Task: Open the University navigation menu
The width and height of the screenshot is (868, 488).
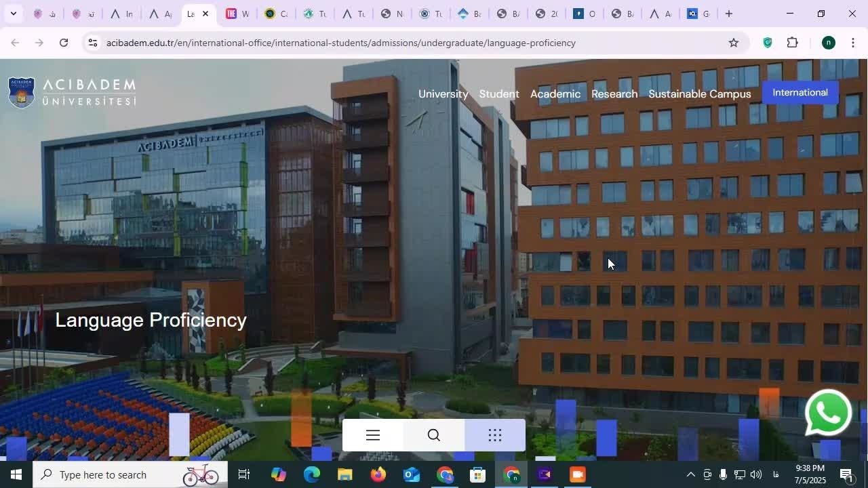Action: 443,94
